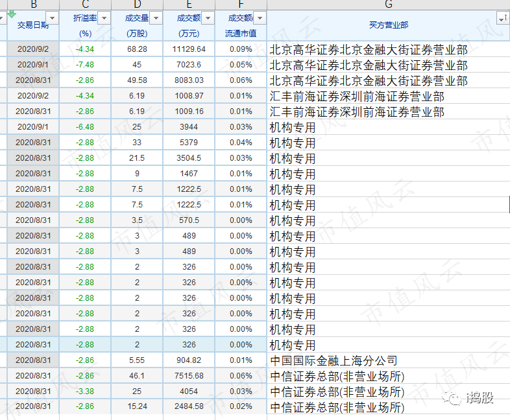Select column C header

(85, 5)
